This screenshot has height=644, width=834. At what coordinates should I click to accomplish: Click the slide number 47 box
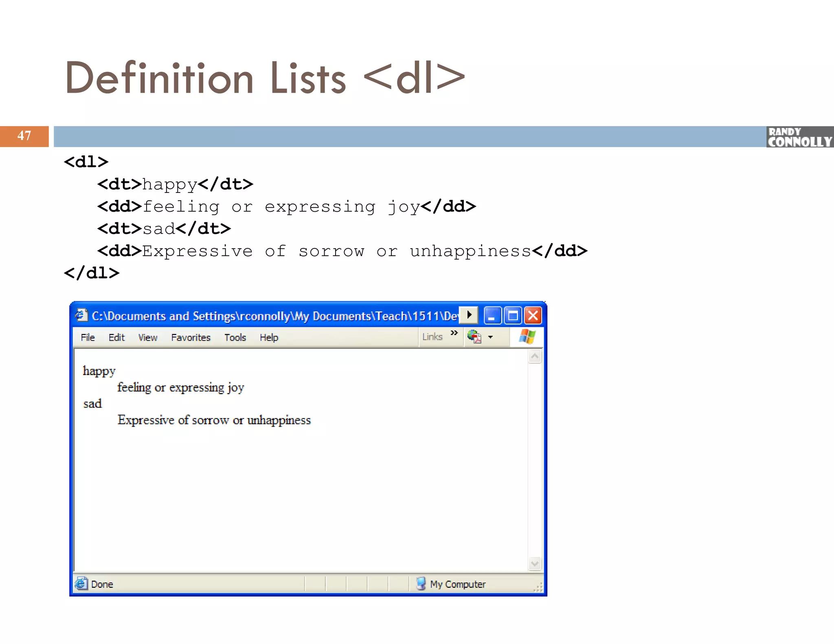24,136
